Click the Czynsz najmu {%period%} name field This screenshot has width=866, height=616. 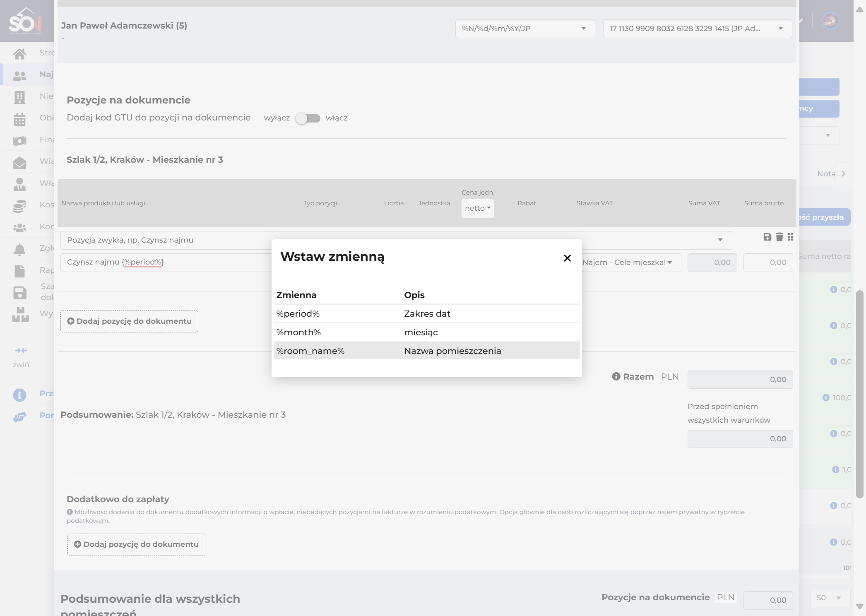[x=166, y=262]
